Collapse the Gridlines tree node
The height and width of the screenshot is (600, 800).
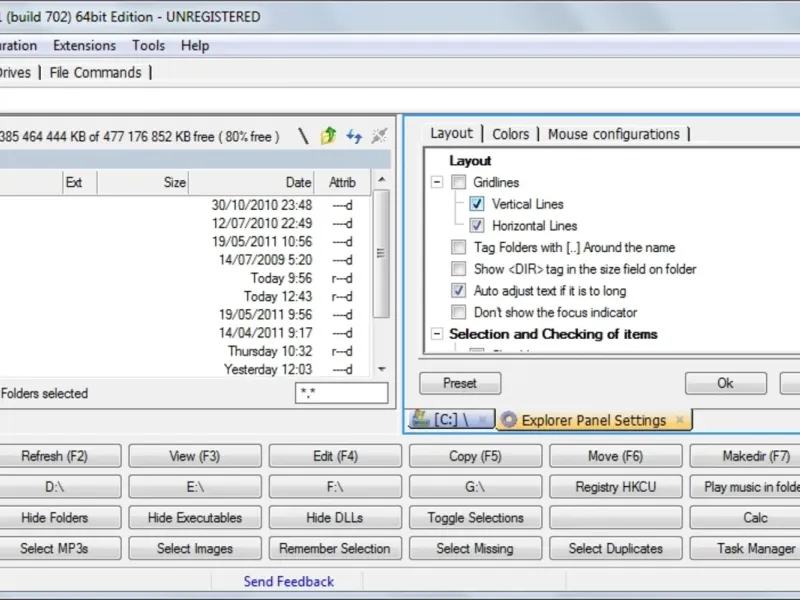tap(437, 182)
